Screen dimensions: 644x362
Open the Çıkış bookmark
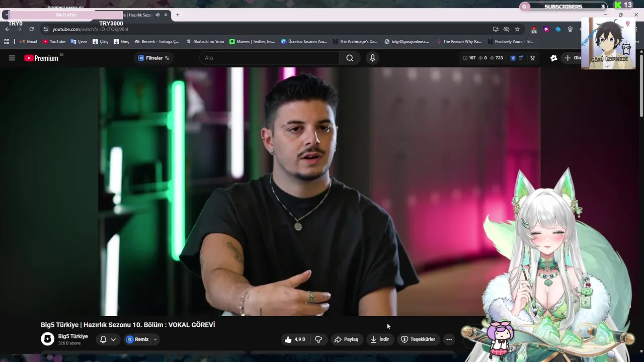101,42
